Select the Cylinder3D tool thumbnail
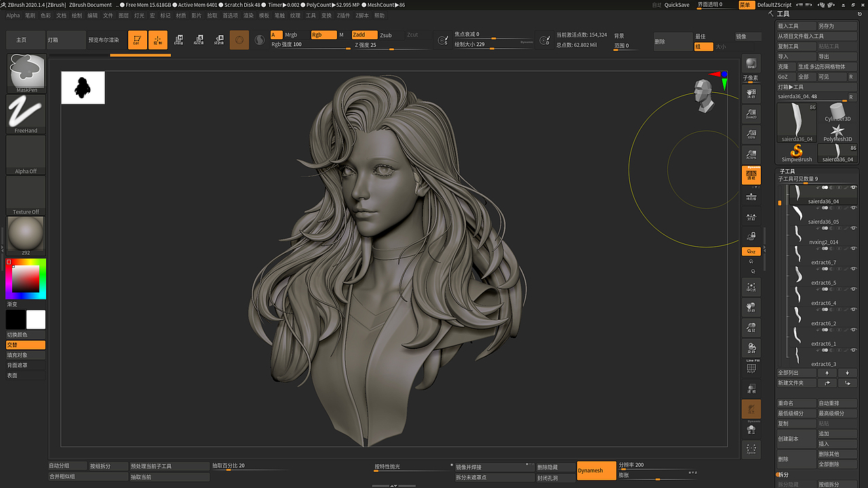The width and height of the screenshot is (868, 488). click(837, 113)
